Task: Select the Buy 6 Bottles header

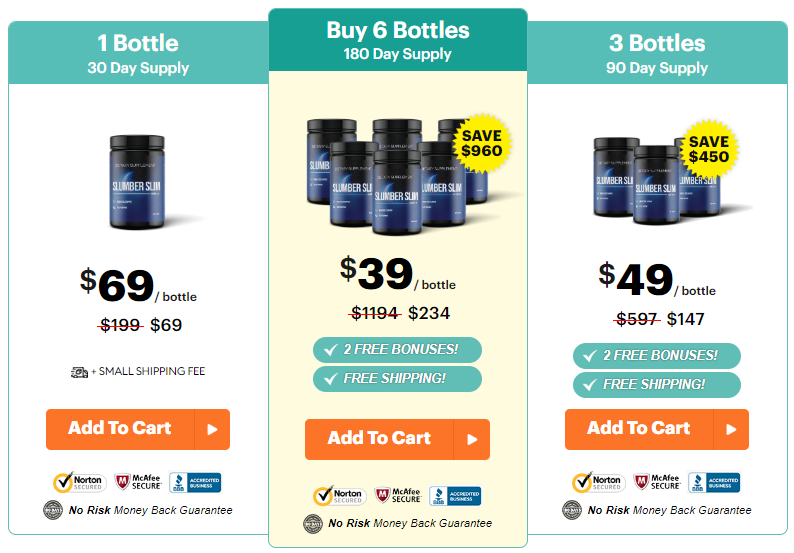Action: pyautogui.click(x=398, y=40)
